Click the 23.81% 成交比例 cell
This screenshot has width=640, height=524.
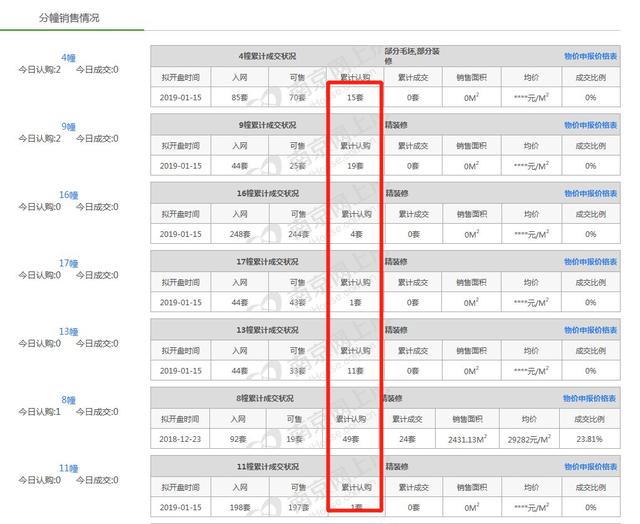(590, 439)
